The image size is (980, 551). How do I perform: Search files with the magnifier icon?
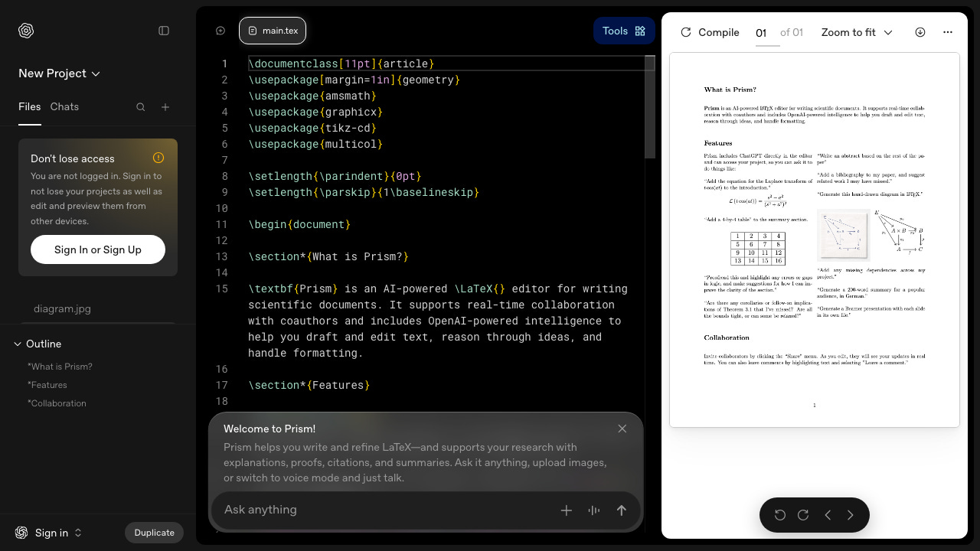[141, 107]
